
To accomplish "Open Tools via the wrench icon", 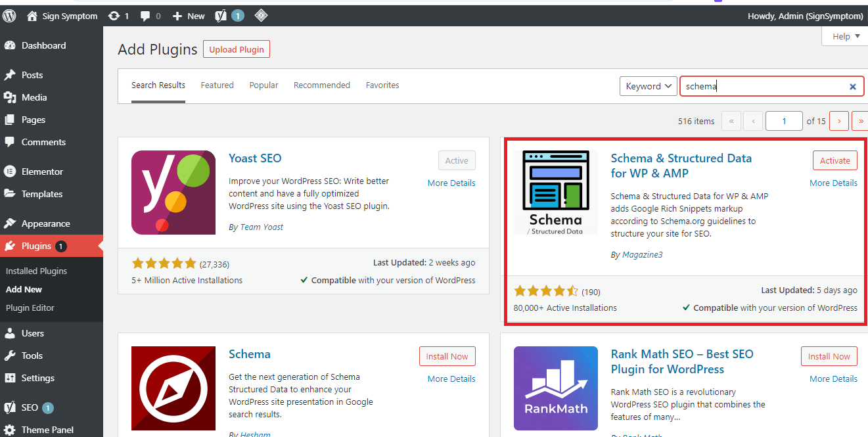I will pyautogui.click(x=10, y=356).
